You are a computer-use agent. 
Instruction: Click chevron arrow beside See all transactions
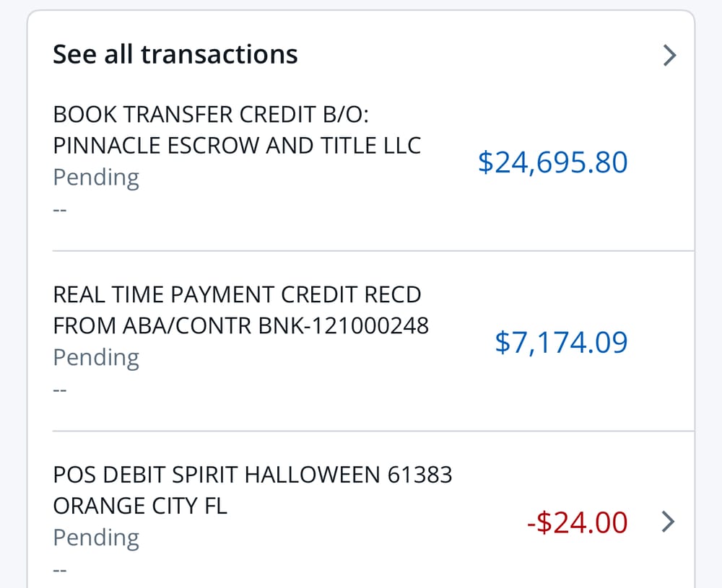pos(670,55)
